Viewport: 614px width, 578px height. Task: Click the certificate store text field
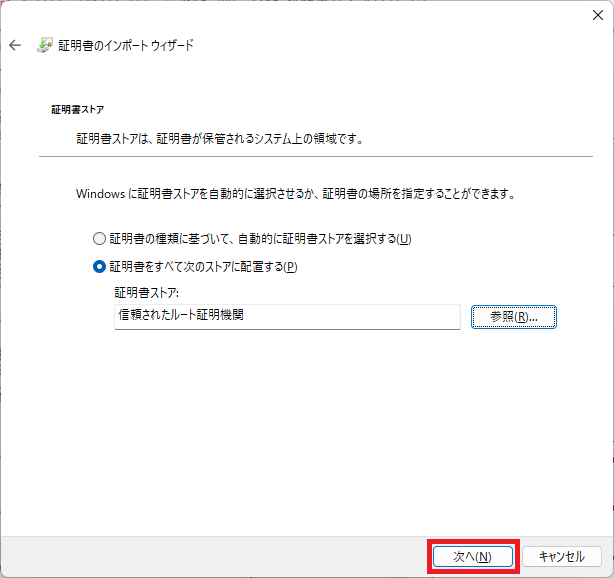[x=287, y=316]
